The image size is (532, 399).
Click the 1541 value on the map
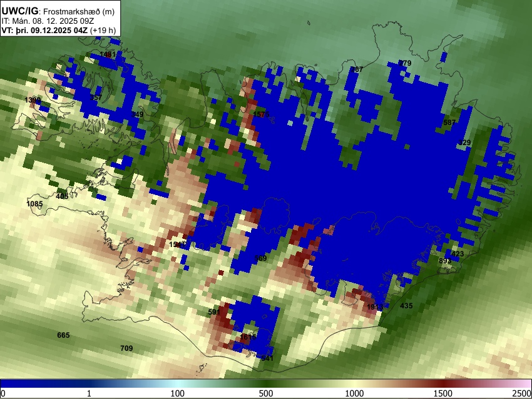click(177, 245)
